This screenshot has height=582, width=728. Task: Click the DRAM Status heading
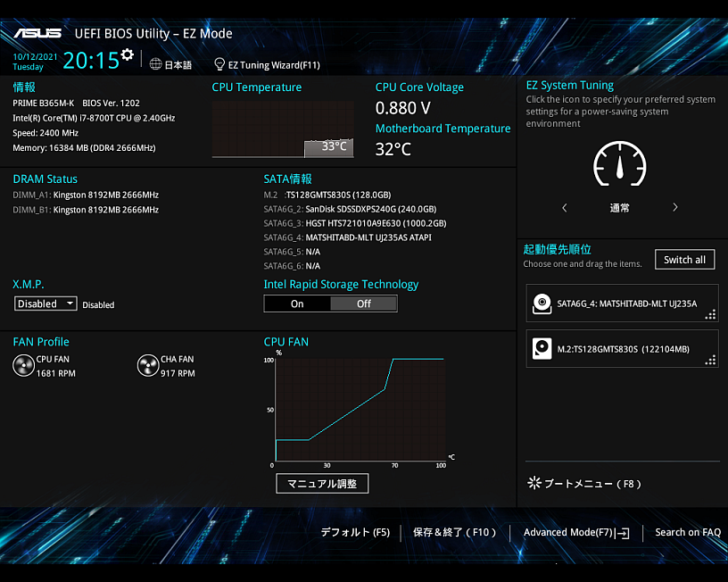click(x=45, y=179)
